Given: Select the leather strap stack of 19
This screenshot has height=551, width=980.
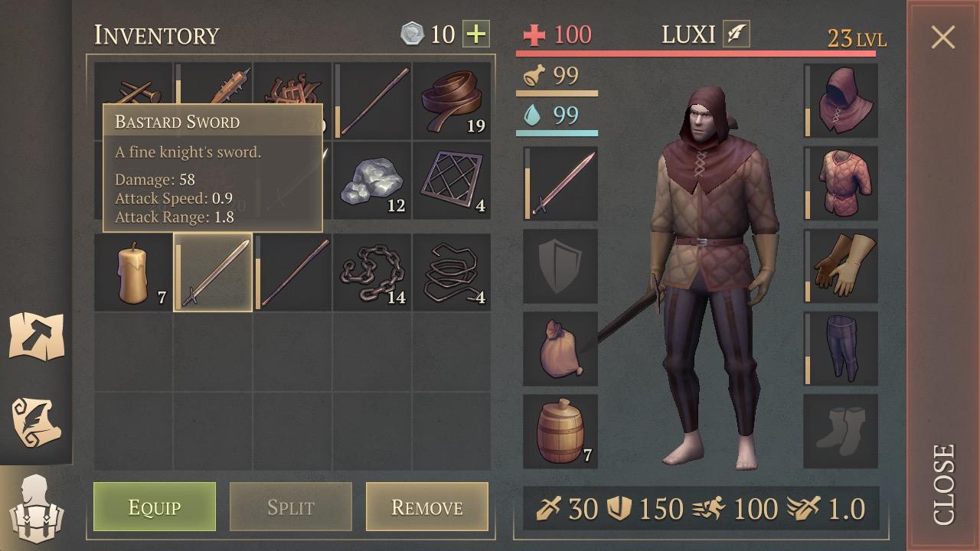Looking at the screenshot, I should tap(452, 101).
